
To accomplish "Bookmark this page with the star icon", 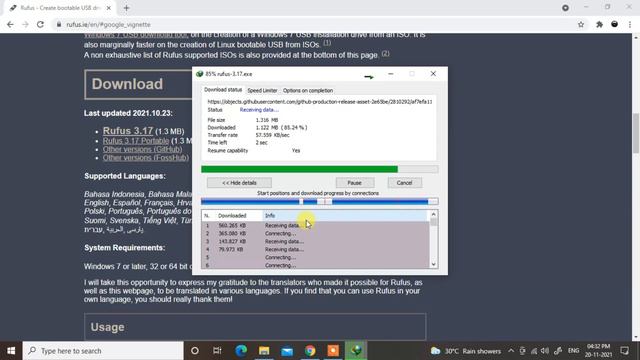I will click(x=581, y=24).
